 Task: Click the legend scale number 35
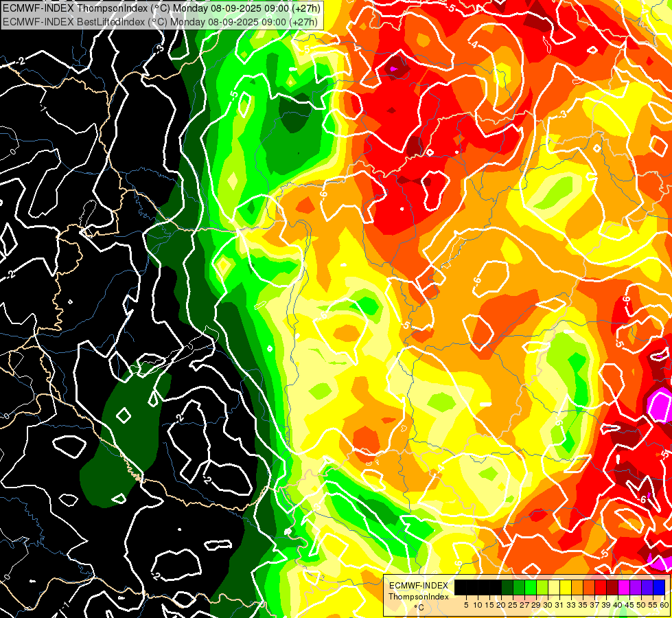tap(583, 605)
